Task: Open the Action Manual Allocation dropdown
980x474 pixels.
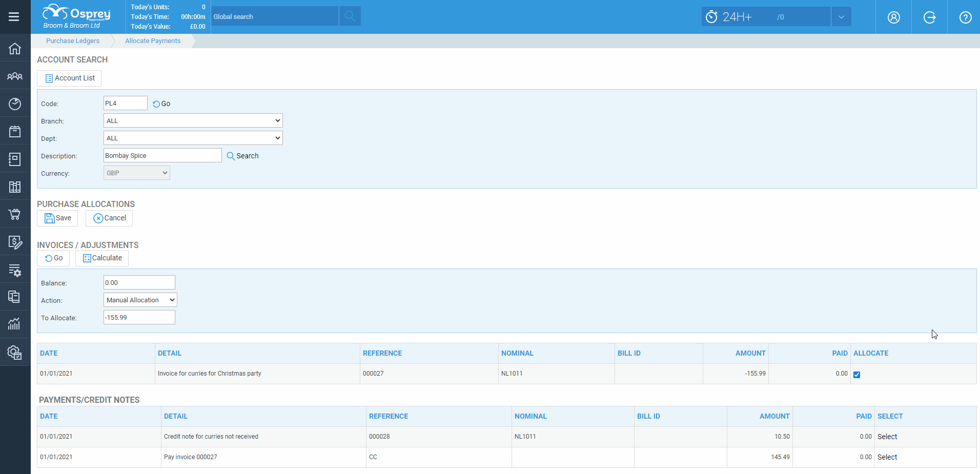Action: pyautogui.click(x=140, y=300)
